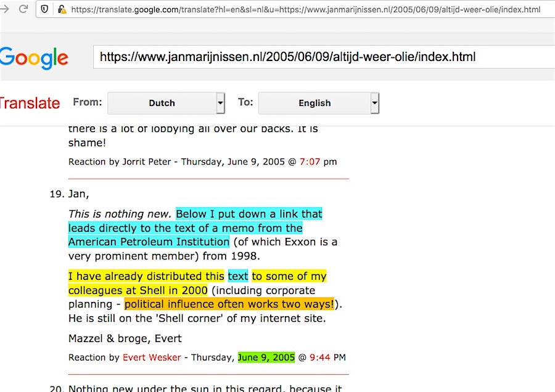Reload the page with the refresh icon
This screenshot has width=555, height=392.
tap(23, 9)
